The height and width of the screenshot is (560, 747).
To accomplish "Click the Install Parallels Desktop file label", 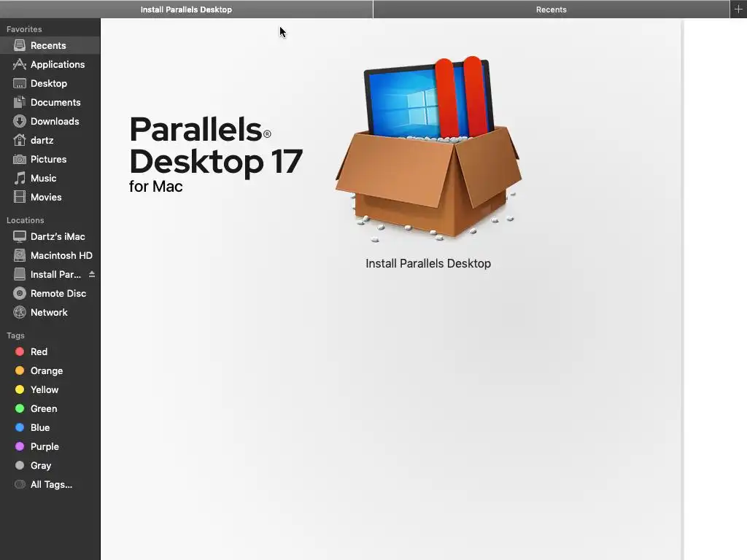I will 428,264.
